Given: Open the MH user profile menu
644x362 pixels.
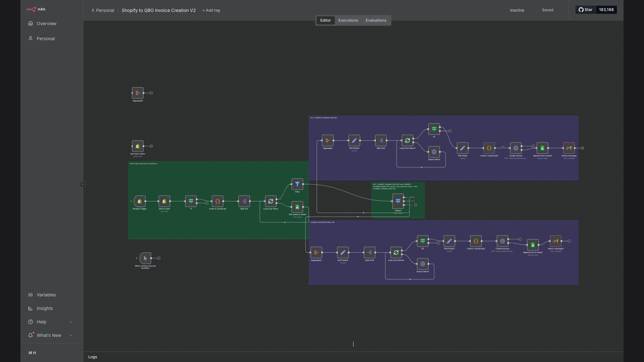Looking at the screenshot, I should pos(32,353).
